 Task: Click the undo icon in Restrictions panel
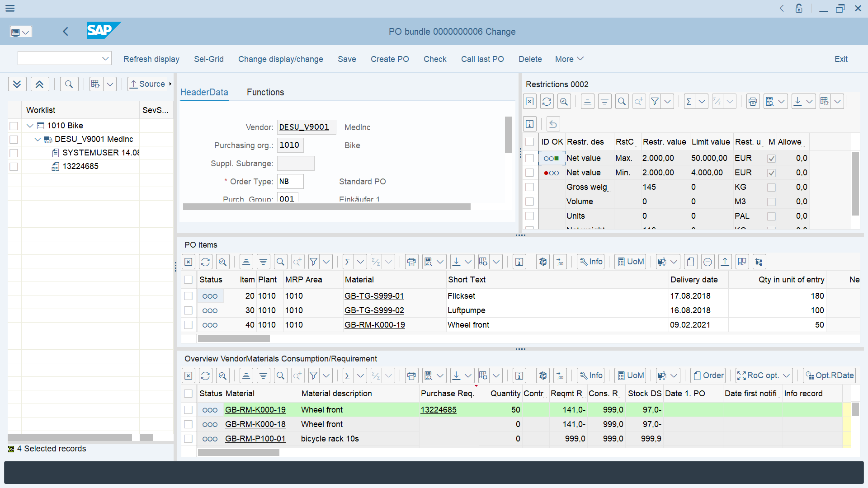[x=552, y=124]
